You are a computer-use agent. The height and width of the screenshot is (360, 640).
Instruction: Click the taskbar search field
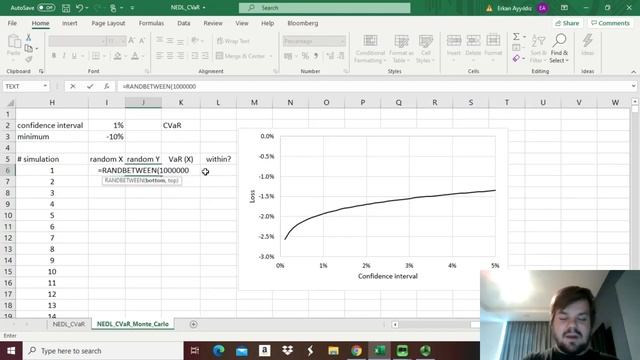tap(103, 351)
